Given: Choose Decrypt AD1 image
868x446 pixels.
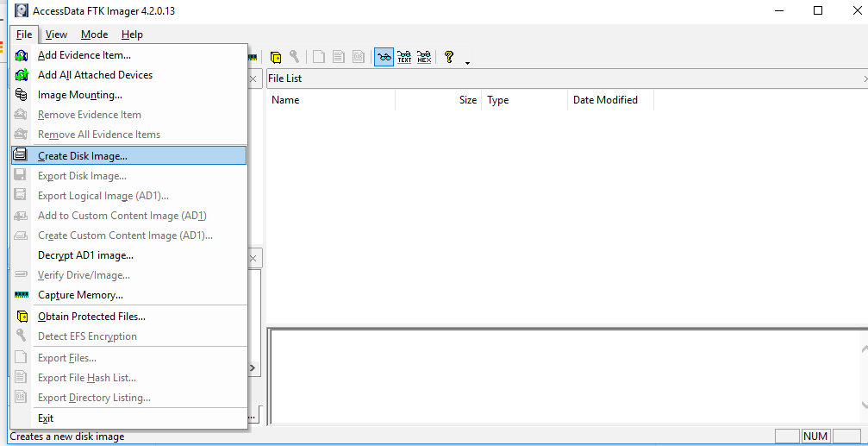Looking at the screenshot, I should point(128,255).
